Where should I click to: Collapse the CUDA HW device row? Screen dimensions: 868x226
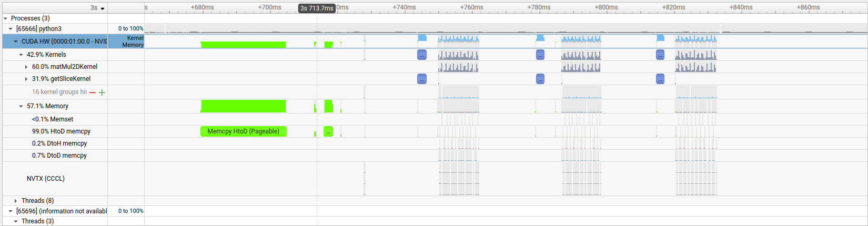pyautogui.click(x=16, y=42)
